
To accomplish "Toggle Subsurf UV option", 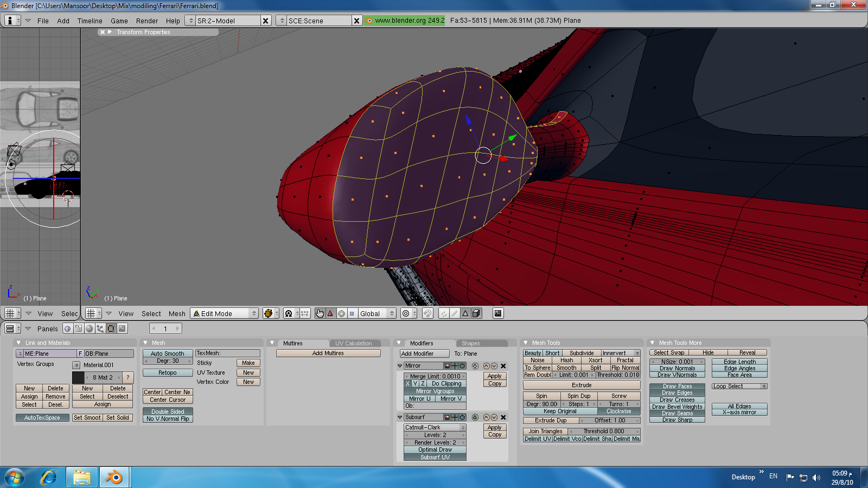I will point(435,457).
